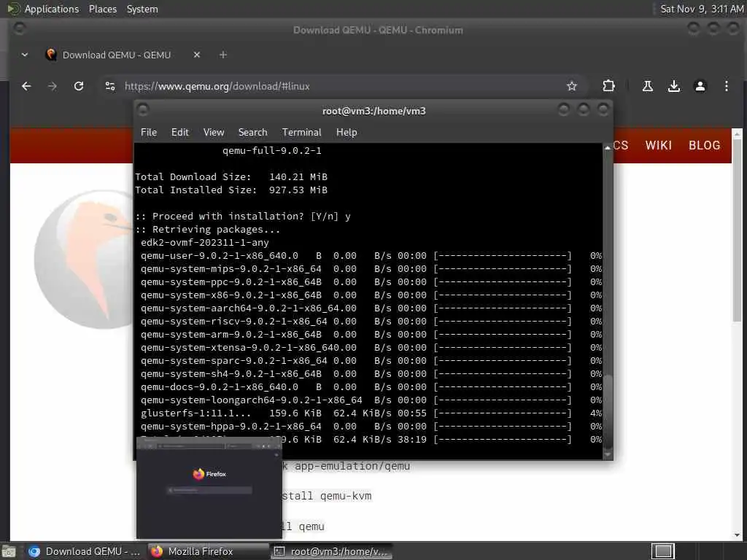Click terminal scrollbar down arrow
This screenshot has width=747, height=560.
coord(608,455)
